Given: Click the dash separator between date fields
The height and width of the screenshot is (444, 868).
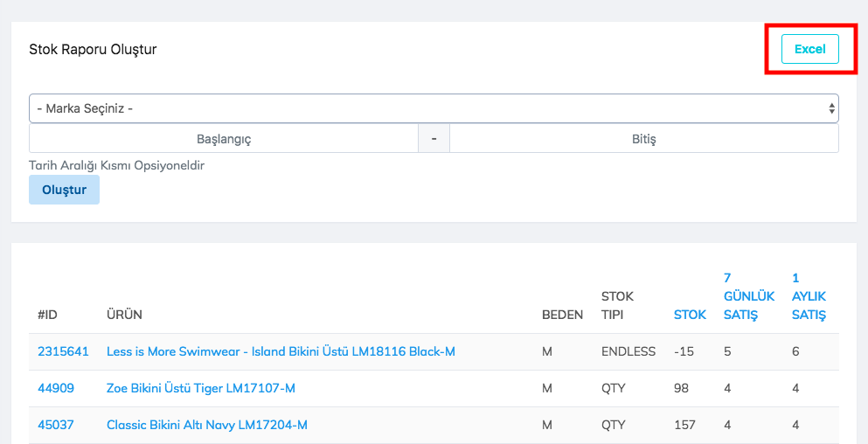Looking at the screenshot, I should coord(434,139).
